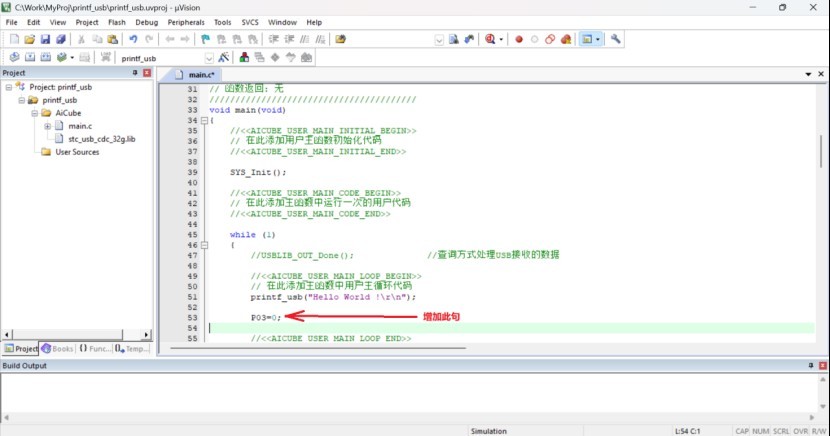Switch to the Temp tab
830x436 pixels.
click(x=132, y=349)
